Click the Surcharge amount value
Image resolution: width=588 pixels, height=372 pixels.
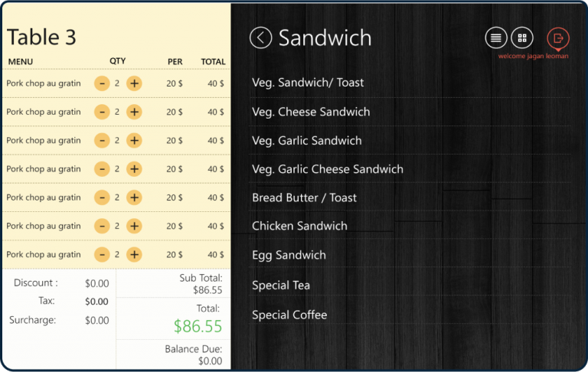(x=96, y=320)
